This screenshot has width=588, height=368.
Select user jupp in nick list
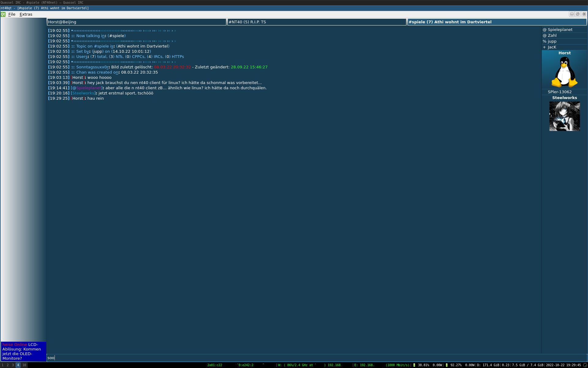point(552,41)
